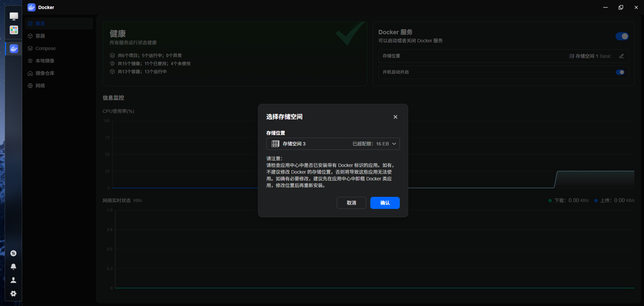This screenshot has height=306, width=644.
Task: Toggle the 开机自动开启 switch
Action: point(620,72)
